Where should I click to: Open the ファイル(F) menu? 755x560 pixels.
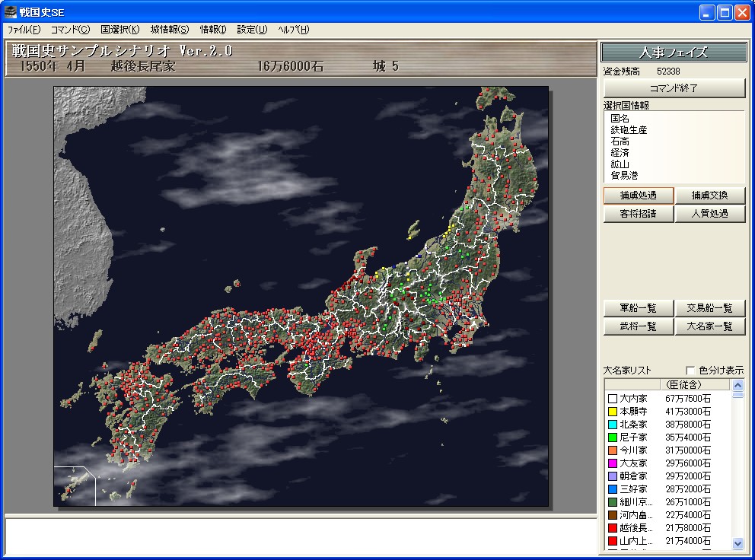[24, 30]
